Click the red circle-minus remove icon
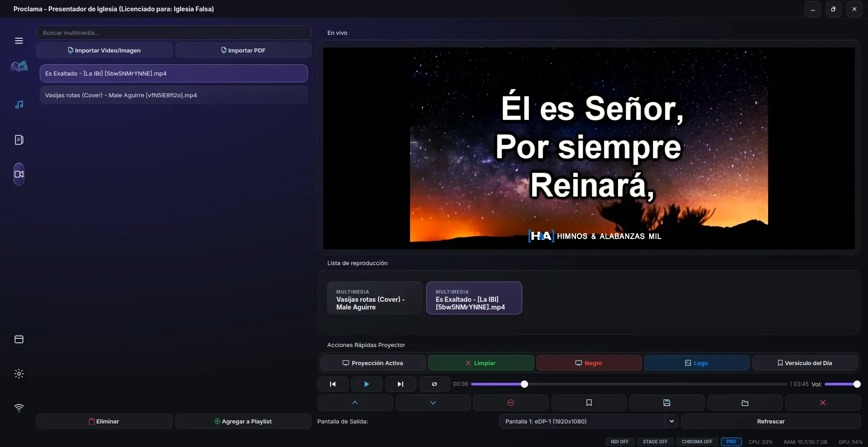Image resolution: width=868 pixels, height=447 pixels. (x=511, y=403)
